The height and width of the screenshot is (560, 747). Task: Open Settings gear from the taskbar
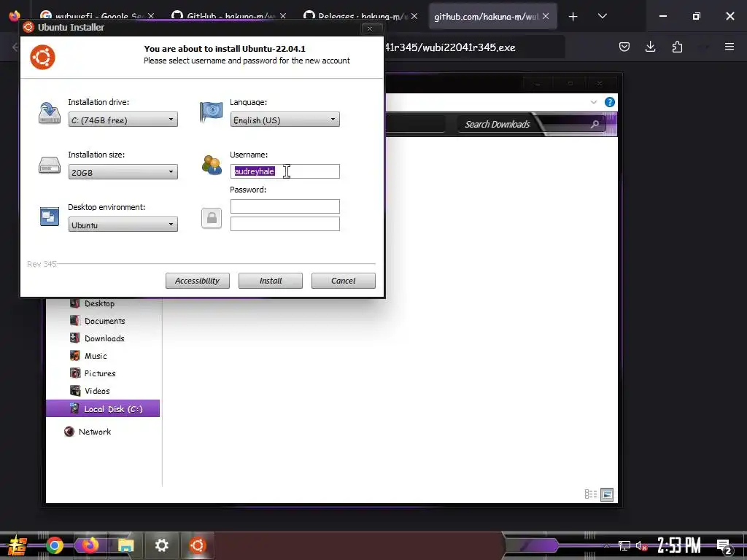coord(161,545)
